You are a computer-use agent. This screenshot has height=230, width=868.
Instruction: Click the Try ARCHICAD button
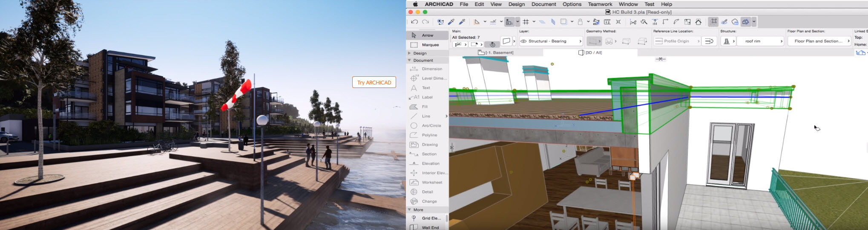pos(374,82)
